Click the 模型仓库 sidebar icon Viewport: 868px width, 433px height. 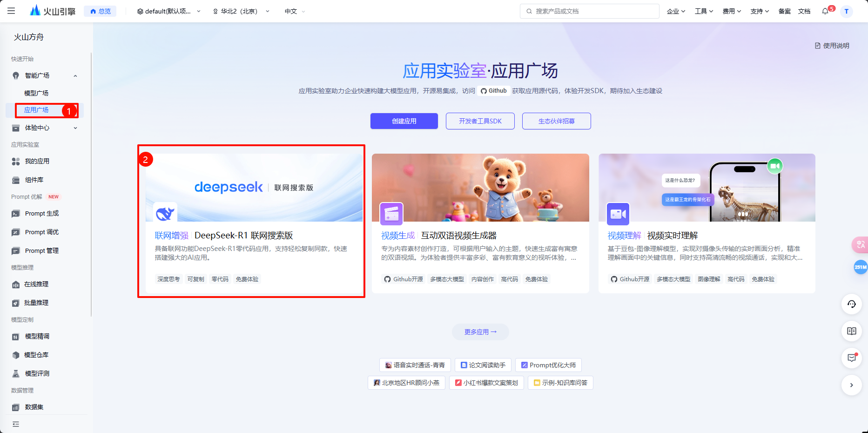[x=16, y=355]
